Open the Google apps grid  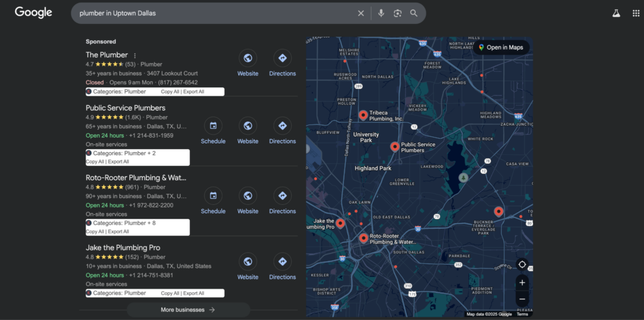(x=635, y=13)
